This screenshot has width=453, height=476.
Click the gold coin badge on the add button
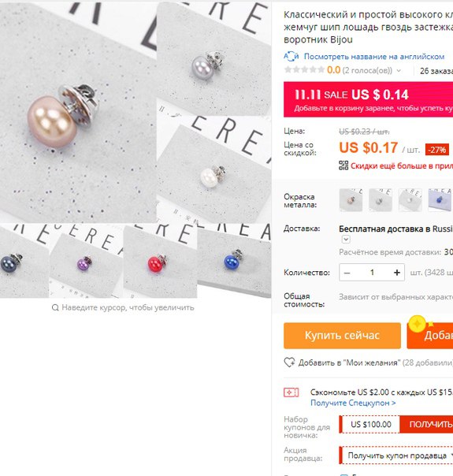418,324
